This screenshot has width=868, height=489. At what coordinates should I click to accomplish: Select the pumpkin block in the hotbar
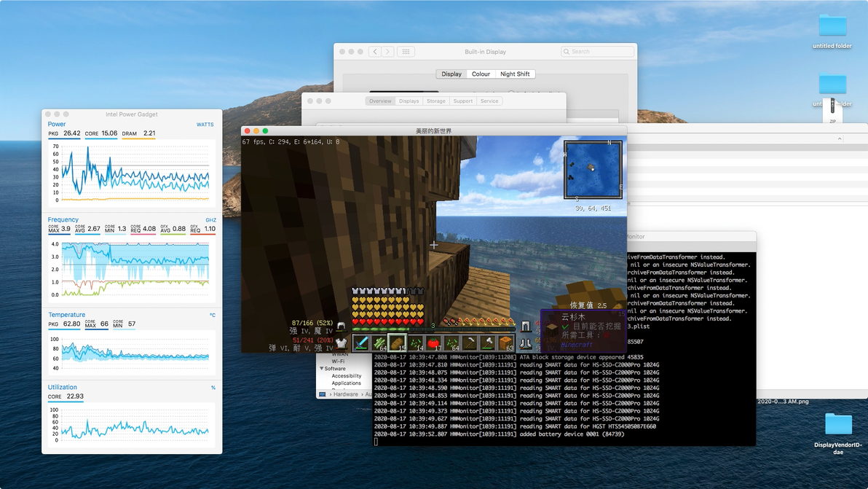point(506,343)
